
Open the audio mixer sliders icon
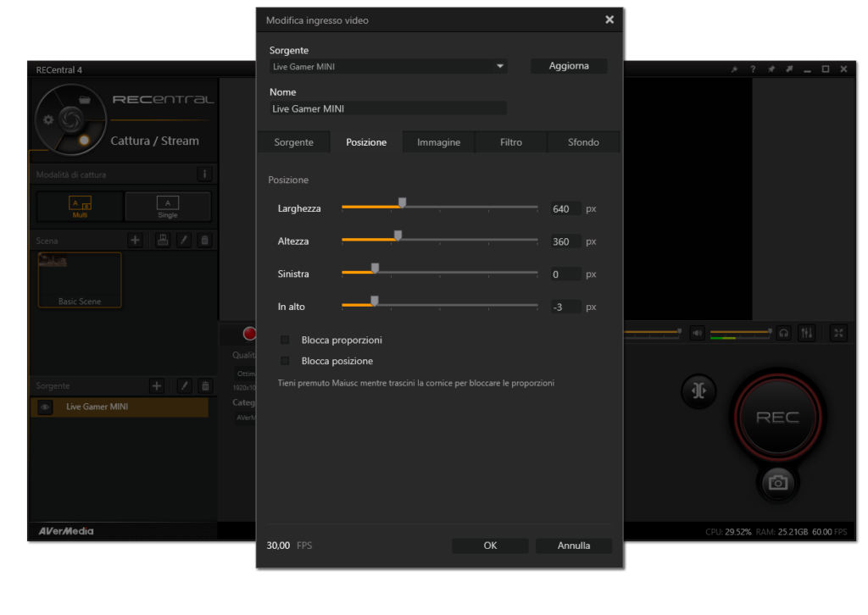tap(807, 333)
